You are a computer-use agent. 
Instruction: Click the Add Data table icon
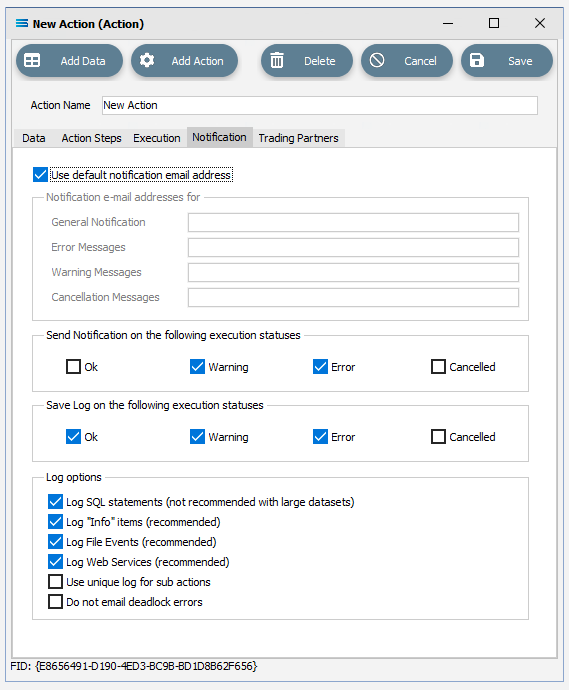(x=32, y=61)
